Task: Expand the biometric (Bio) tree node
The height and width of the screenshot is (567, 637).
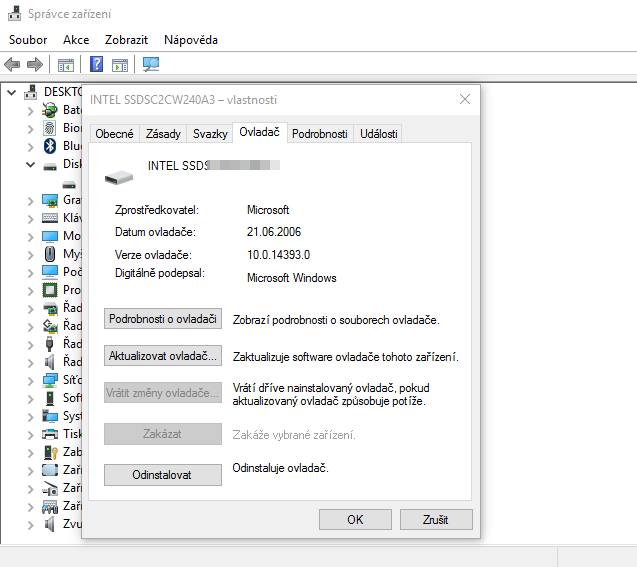Action: 30,128
